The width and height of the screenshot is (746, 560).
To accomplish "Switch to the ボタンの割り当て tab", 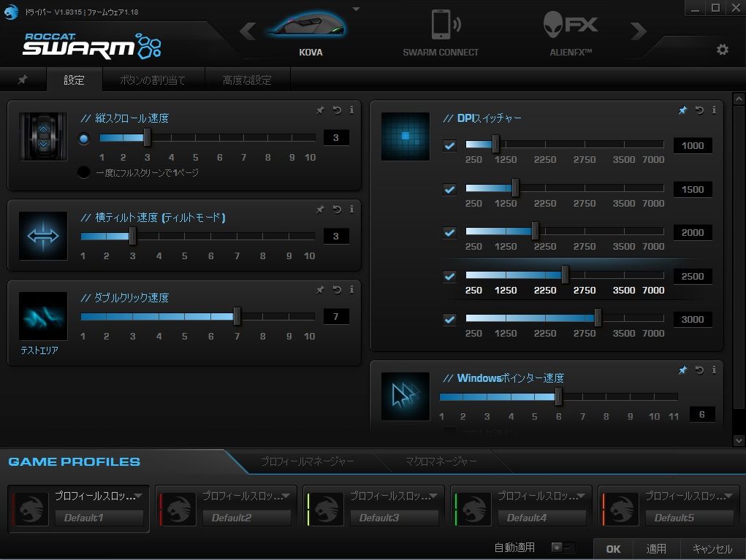I will (154, 80).
